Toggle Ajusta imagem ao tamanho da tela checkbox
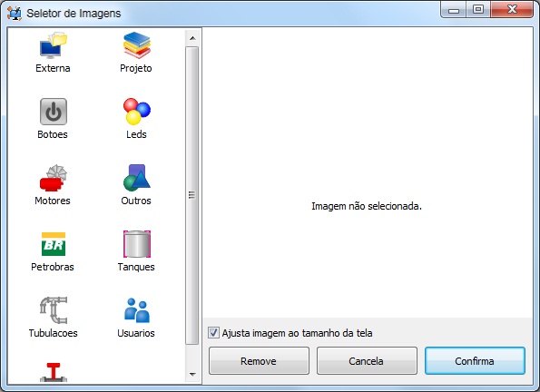540x392 pixels. pyautogui.click(x=213, y=333)
